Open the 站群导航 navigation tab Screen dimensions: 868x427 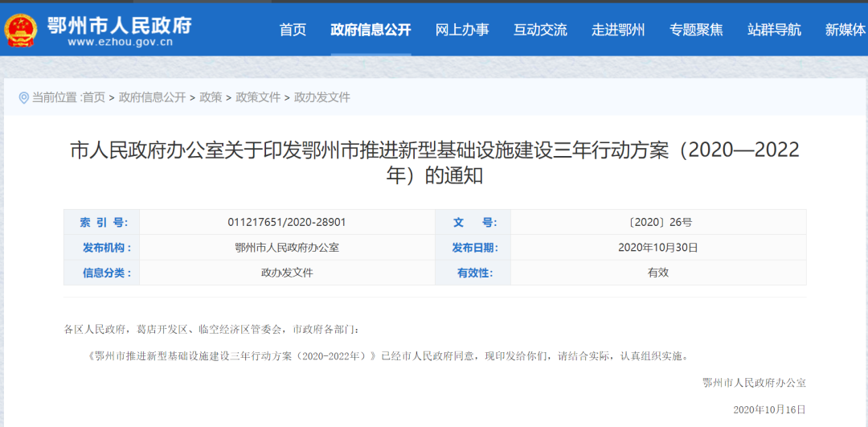pyautogui.click(x=774, y=30)
